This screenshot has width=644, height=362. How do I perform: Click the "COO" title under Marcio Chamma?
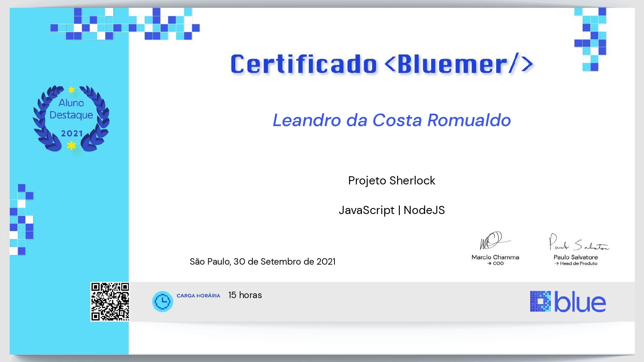498,263
